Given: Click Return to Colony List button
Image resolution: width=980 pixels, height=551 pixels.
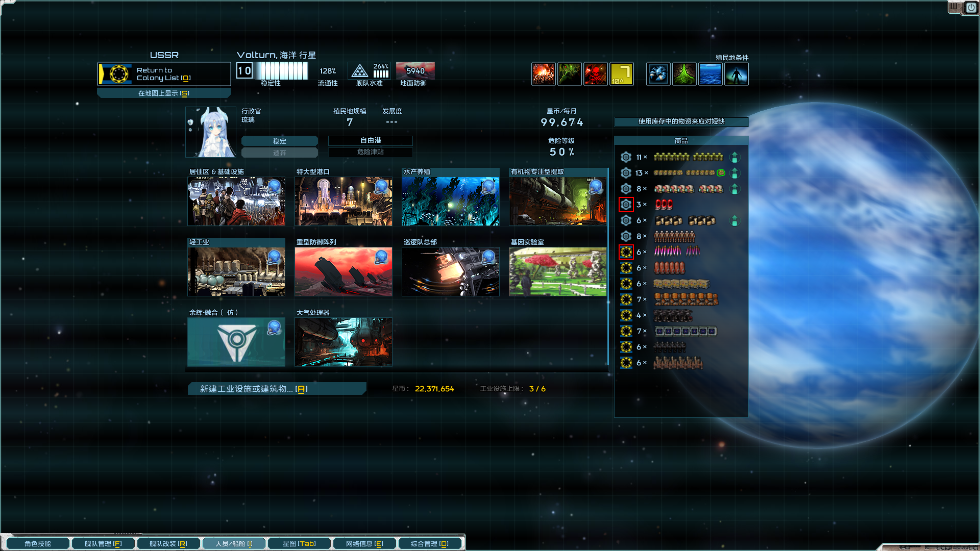Looking at the screenshot, I should click(163, 74).
